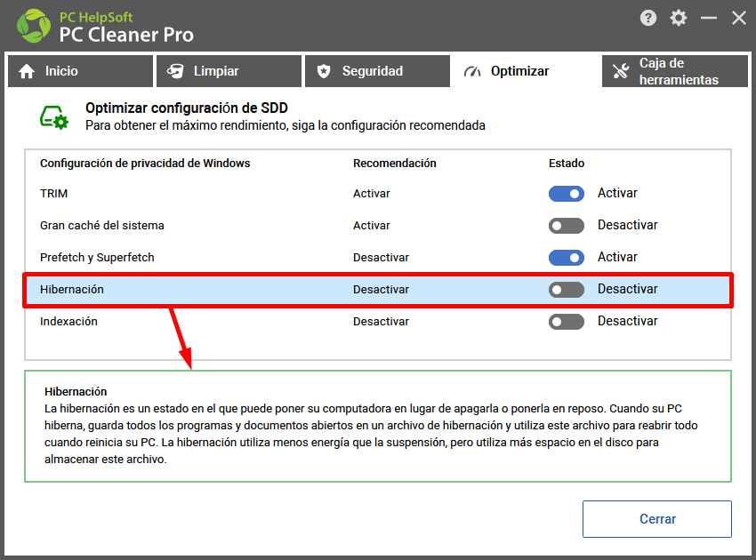Click the PC Cleaner Pro leaf logo
The width and height of the screenshot is (756, 560).
click(x=34, y=26)
